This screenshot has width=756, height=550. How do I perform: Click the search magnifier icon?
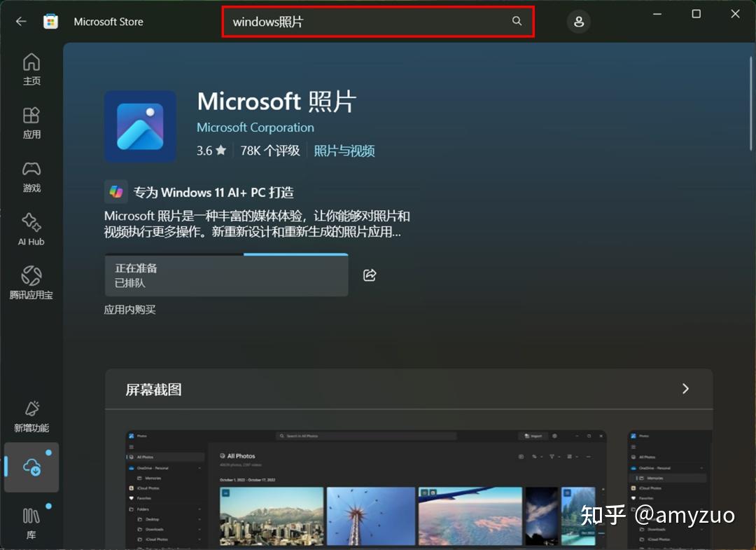point(517,22)
